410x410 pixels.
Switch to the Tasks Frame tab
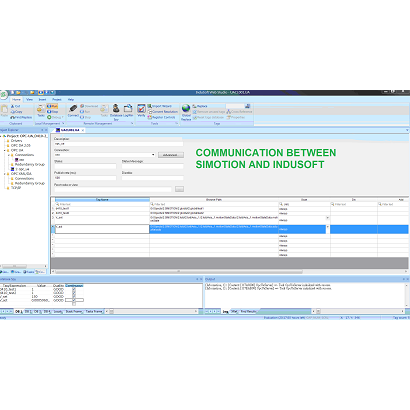(94, 311)
